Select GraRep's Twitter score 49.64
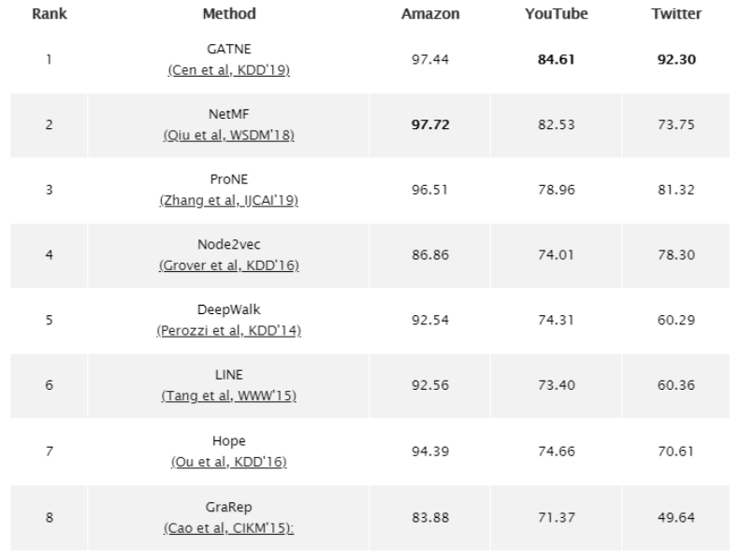The width and height of the screenshot is (739, 560). click(675, 516)
